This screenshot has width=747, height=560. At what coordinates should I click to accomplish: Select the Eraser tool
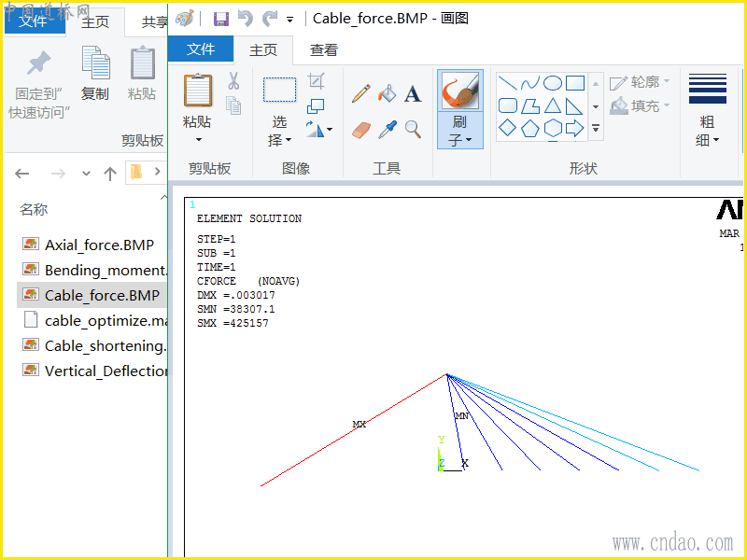point(361,130)
